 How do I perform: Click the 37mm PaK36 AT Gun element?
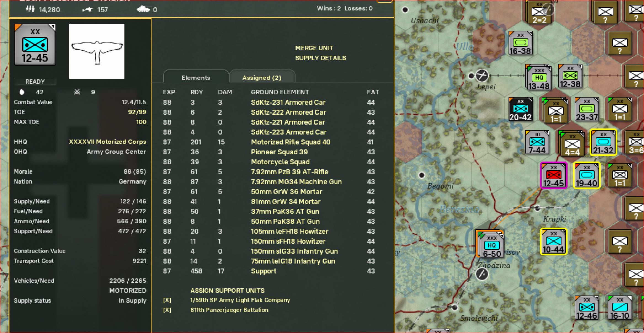pyautogui.click(x=285, y=211)
